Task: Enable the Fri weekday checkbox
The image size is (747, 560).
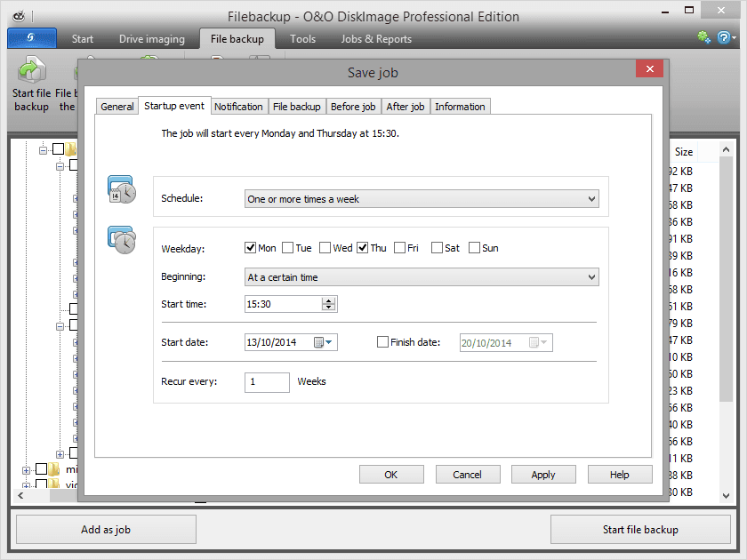Action: pos(399,248)
